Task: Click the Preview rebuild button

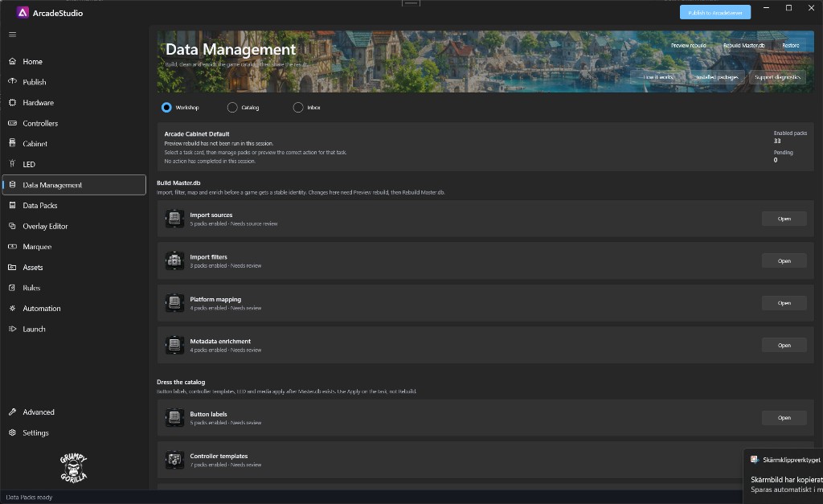Action: click(x=688, y=46)
